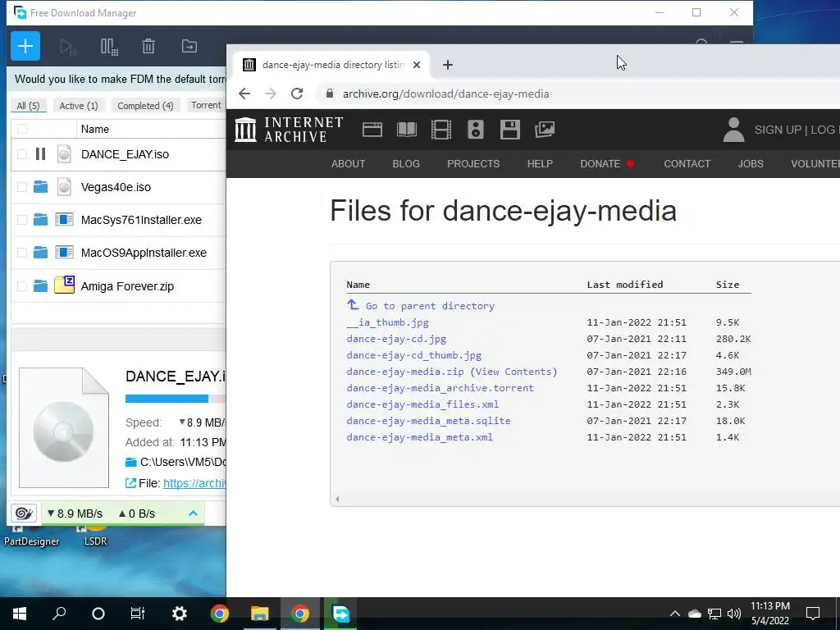
Task: Open folder for Vegas40e.iso
Action: [40, 187]
